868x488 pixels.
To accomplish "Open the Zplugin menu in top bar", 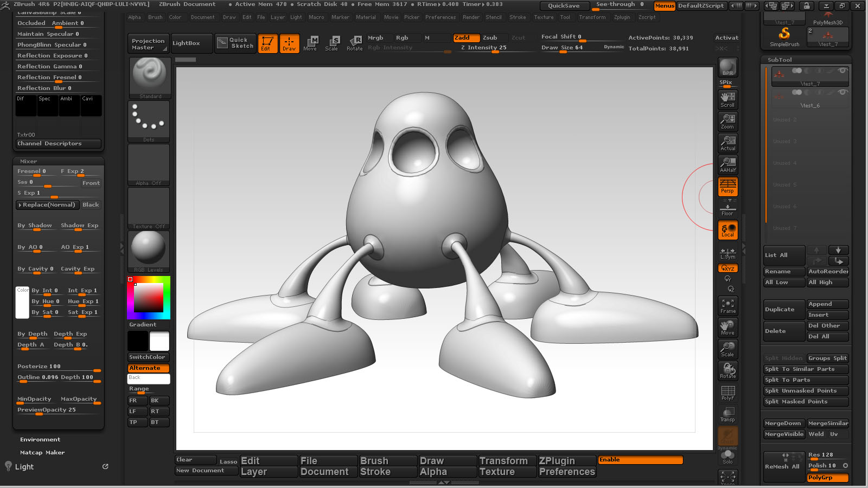I will click(x=622, y=17).
